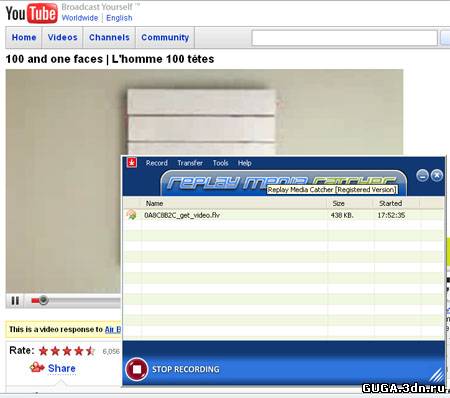
Task: Open the Help menu
Action: 244,163
